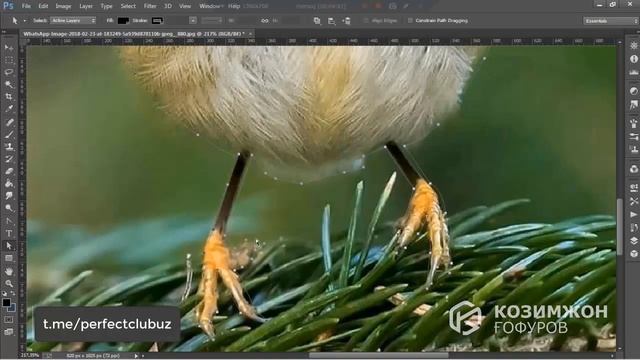The height and width of the screenshot is (360, 640).
Task: Select the Crop tool
Action: tap(9, 97)
